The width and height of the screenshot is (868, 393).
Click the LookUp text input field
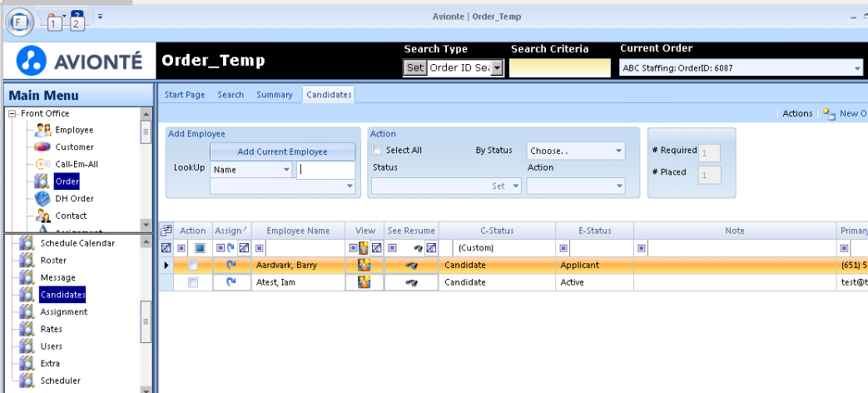(x=325, y=170)
